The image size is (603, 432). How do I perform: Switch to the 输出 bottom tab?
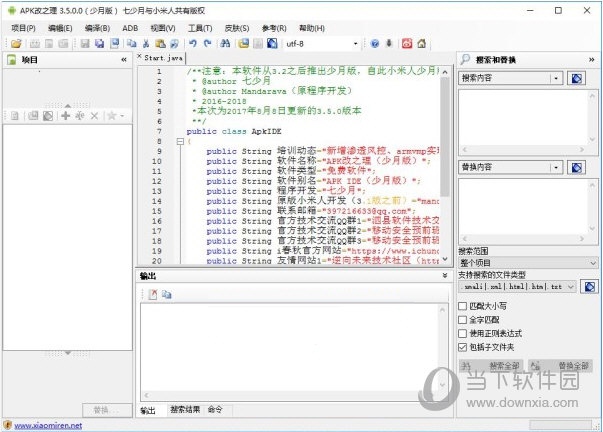tap(148, 410)
